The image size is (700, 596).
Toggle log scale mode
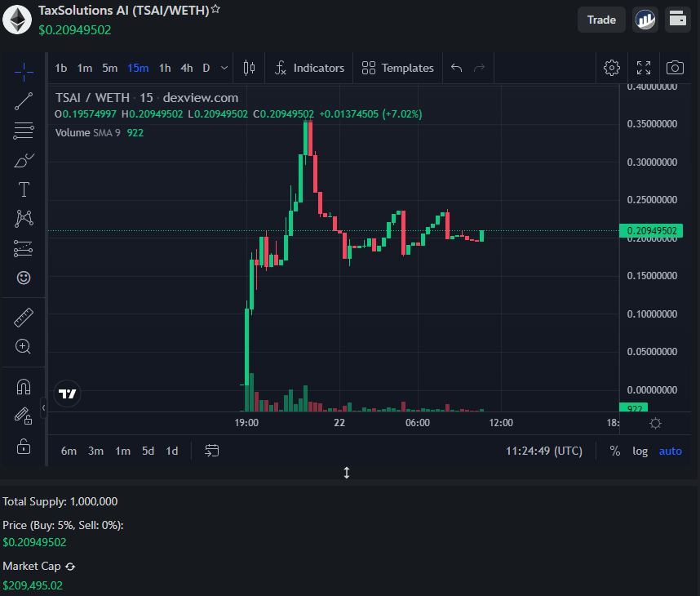[x=640, y=451]
